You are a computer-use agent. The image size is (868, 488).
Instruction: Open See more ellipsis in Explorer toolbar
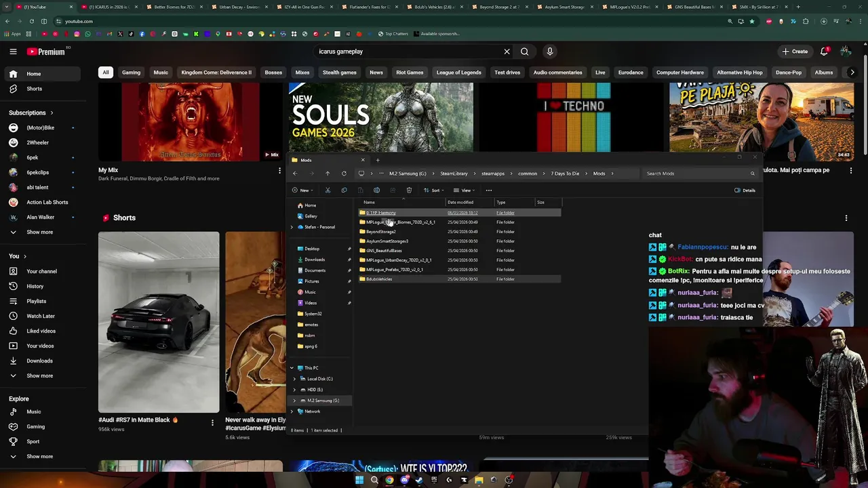pyautogui.click(x=488, y=190)
